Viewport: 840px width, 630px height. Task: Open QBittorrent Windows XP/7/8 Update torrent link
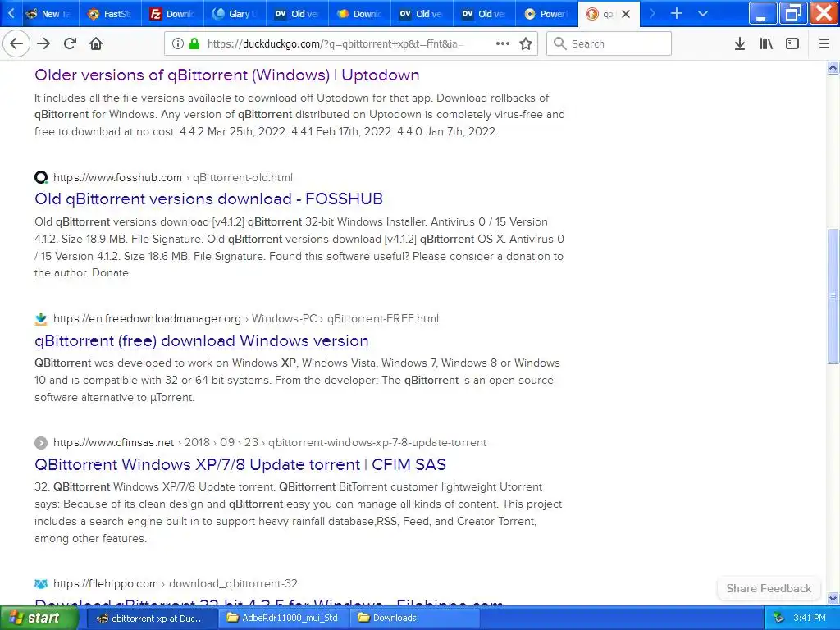point(240,464)
